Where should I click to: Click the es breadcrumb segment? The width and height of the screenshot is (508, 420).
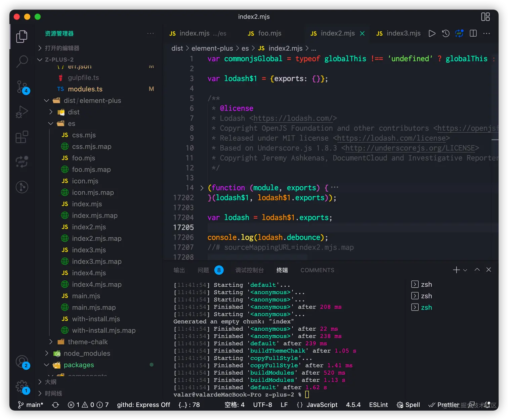[x=245, y=48]
